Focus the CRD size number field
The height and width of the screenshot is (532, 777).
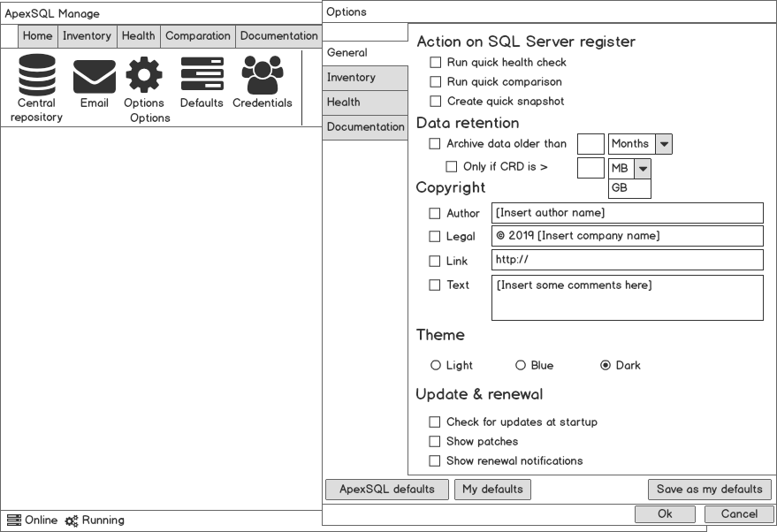tap(590, 169)
